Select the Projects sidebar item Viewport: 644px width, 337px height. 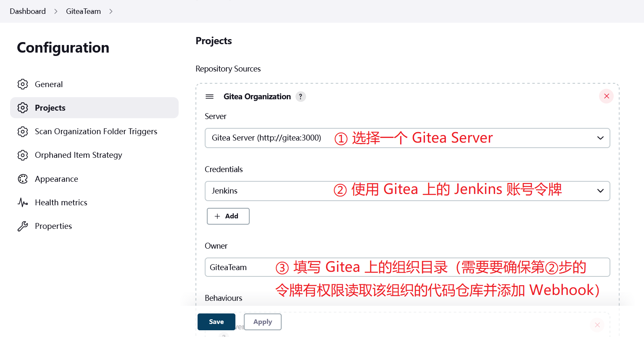point(94,108)
